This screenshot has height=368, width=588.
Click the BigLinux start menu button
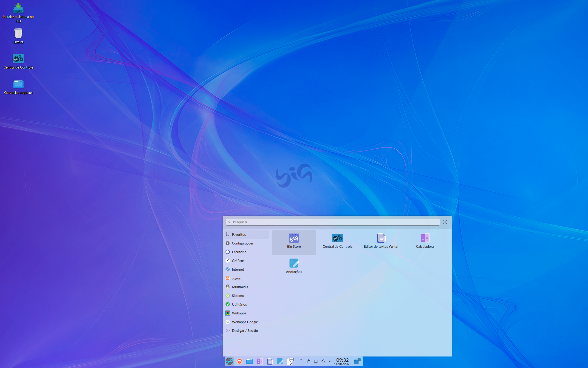tap(229, 361)
